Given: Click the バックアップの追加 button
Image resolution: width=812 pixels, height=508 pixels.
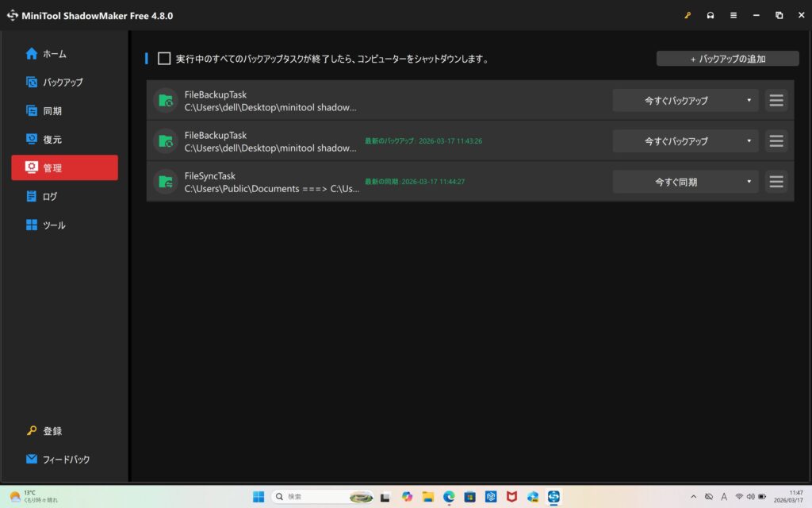Looking at the screenshot, I should [727, 59].
